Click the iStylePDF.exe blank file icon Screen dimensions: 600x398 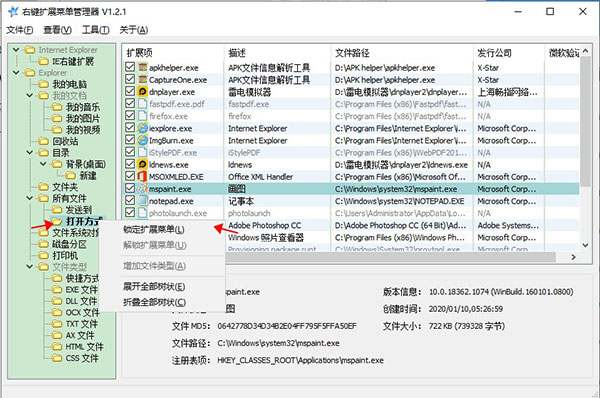143,152
